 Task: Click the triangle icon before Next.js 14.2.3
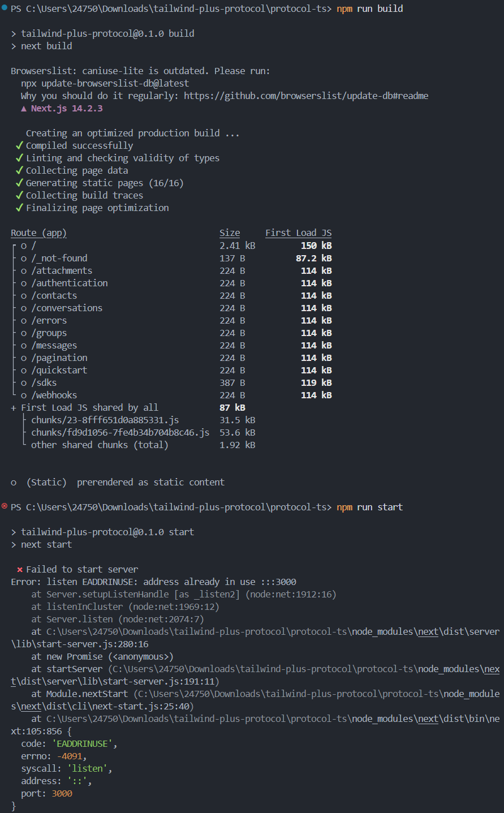[24, 109]
